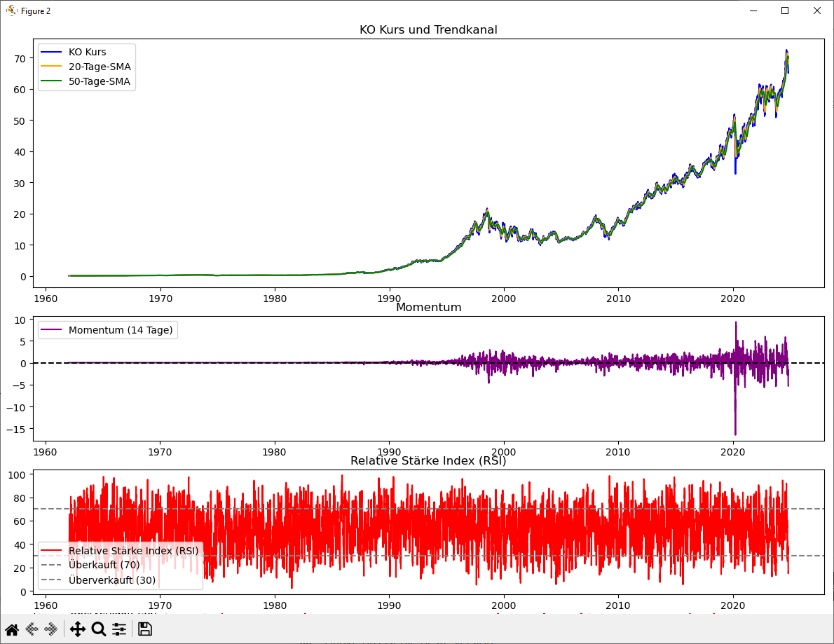Close the Figure 2 window
Screen dimensions: 834x644
coord(816,11)
